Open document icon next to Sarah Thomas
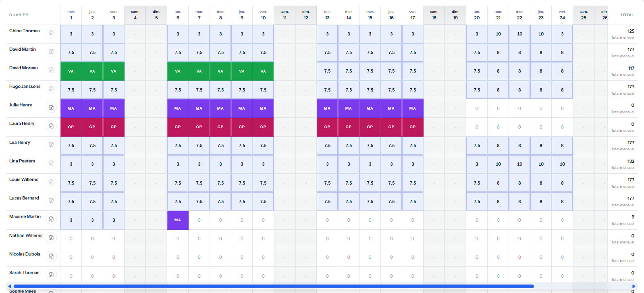The image size is (644, 293). point(51,275)
